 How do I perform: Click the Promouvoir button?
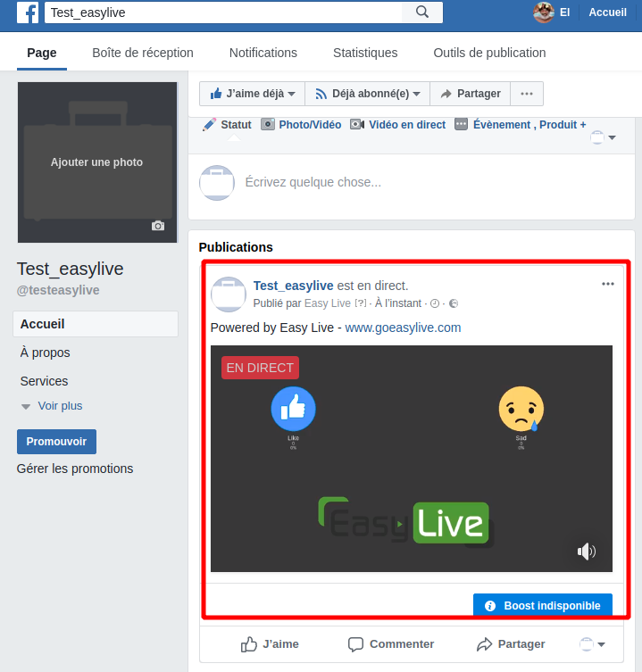tap(56, 442)
